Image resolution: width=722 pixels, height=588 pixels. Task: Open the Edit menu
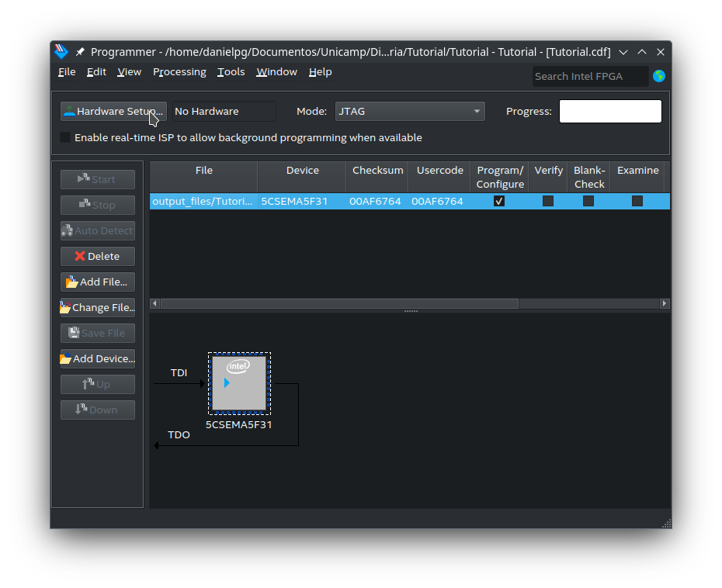tap(96, 72)
